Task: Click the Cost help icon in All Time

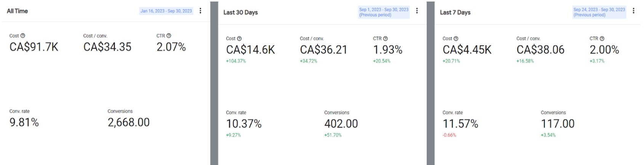Action: (22, 36)
